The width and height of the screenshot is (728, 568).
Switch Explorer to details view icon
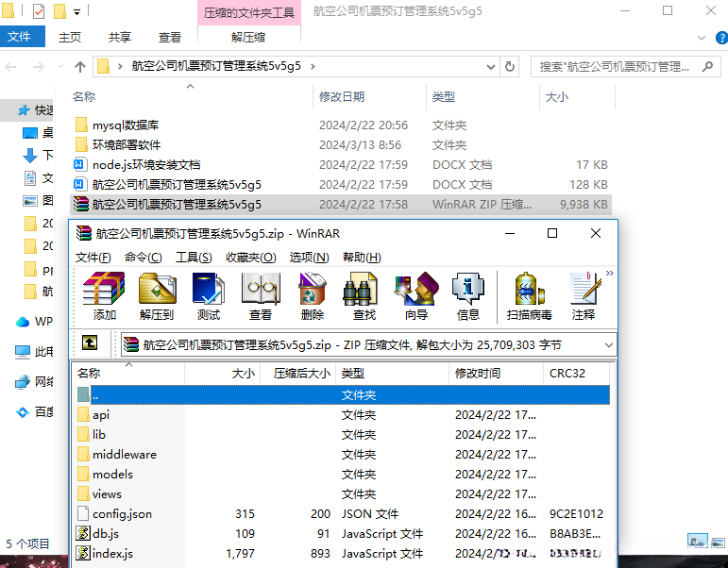698,541
